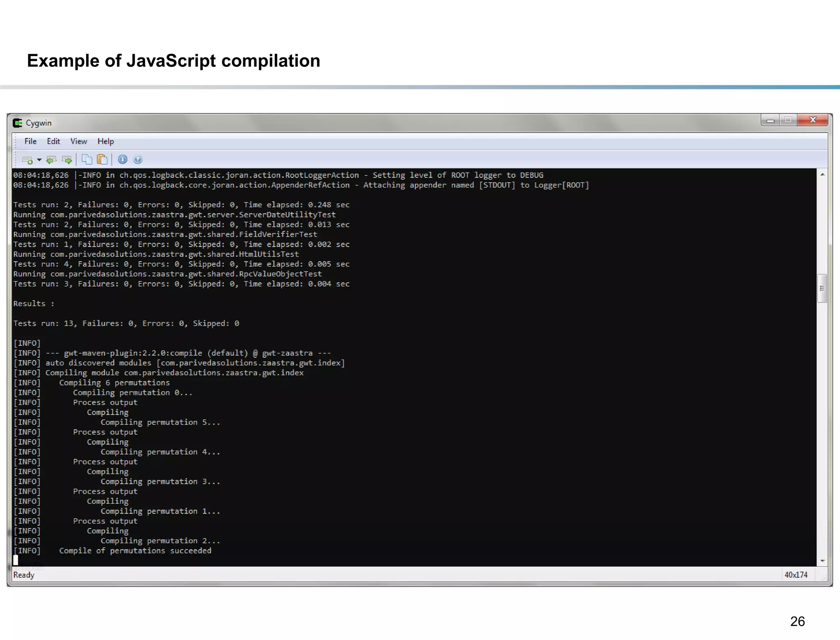Viewport: 840px width, 640px height.
Task: Switch to previous tab with left arrow icon
Action: tap(51, 160)
